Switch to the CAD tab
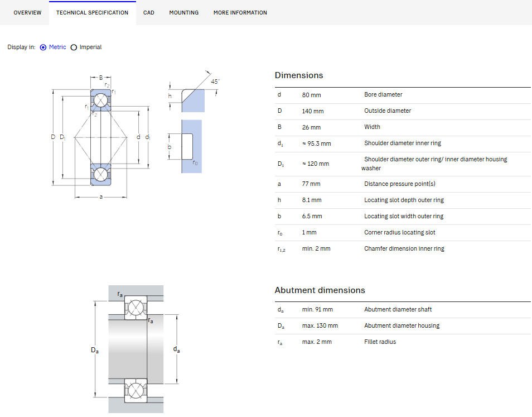 click(148, 13)
